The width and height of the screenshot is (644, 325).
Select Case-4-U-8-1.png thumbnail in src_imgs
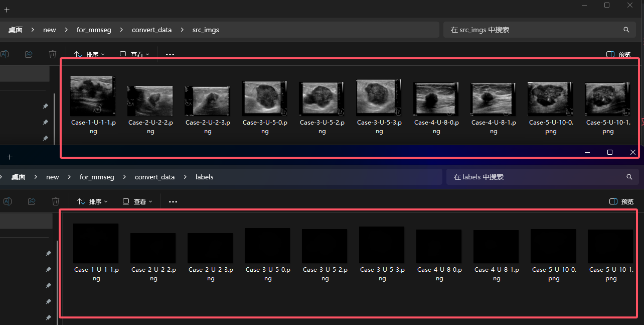click(493, 99)
